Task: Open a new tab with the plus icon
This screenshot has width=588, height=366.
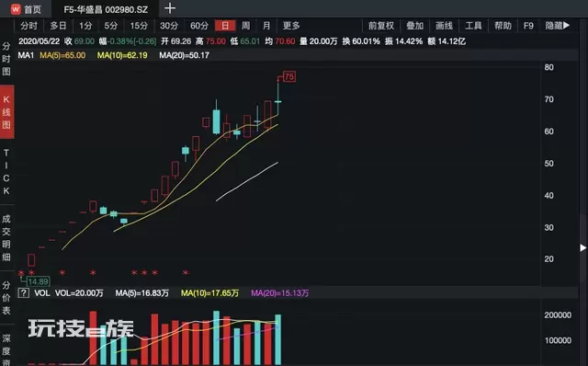Action: click(170, 8)
